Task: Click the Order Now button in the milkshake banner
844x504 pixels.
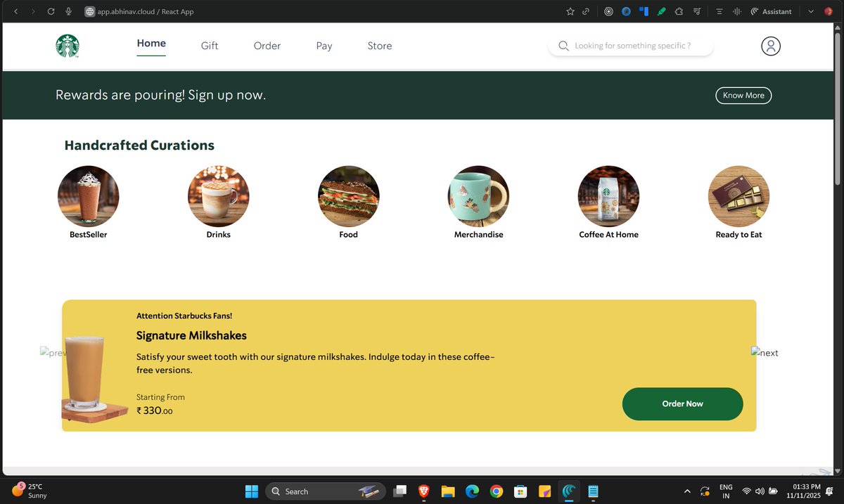Action: pyautogui.click(x=683, y=404)
